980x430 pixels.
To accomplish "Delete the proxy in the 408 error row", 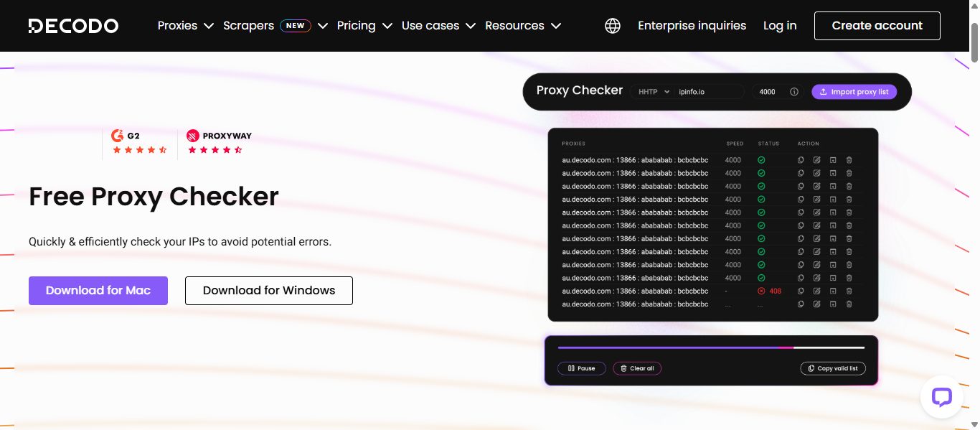I will click(x=849, y=291).
